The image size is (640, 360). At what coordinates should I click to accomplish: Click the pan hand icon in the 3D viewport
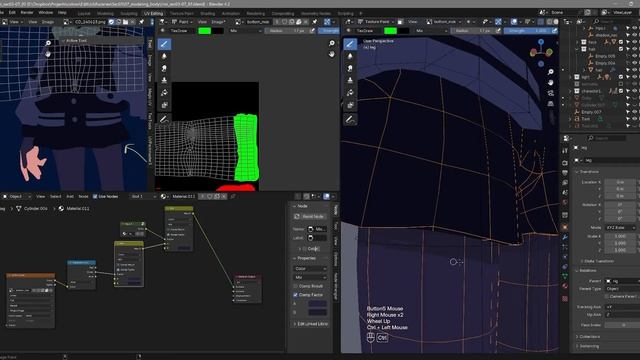pyautogui.click(x=551, y=82)
